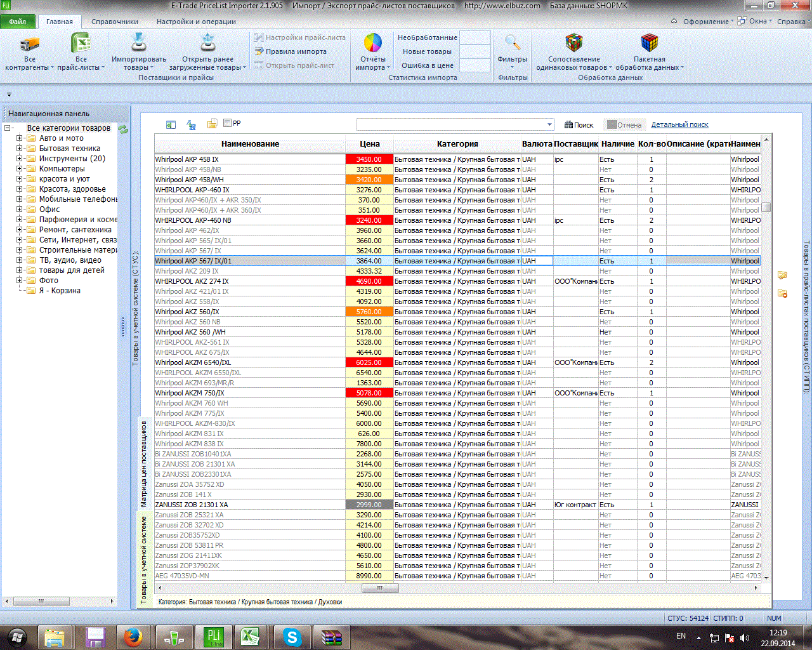The height and width of the screenshot is (650, 812).
Task: Click the Отмена button
Action: pyautogui.click(x=624, y=125)
